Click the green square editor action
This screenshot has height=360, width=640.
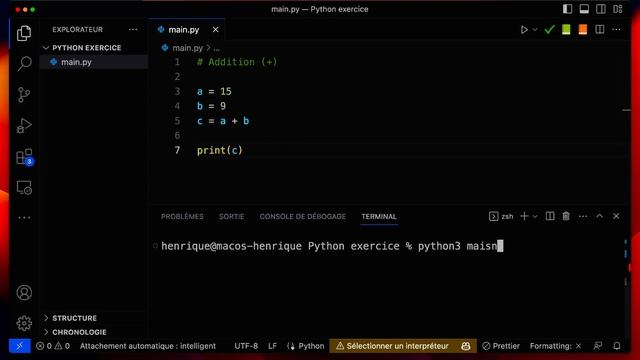tap(566, 29)
